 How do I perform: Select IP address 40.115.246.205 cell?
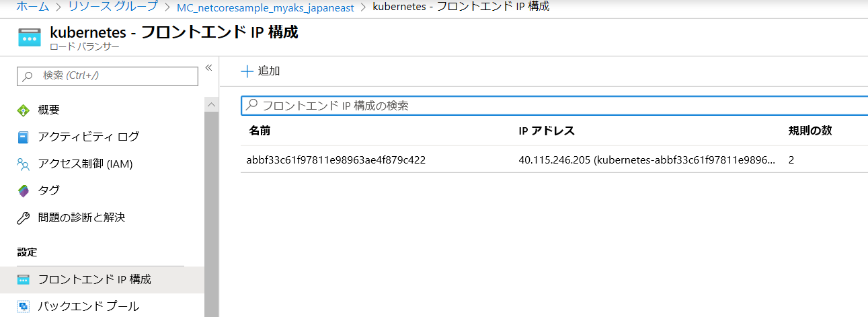pyautogui.click(x=647, y=160)
